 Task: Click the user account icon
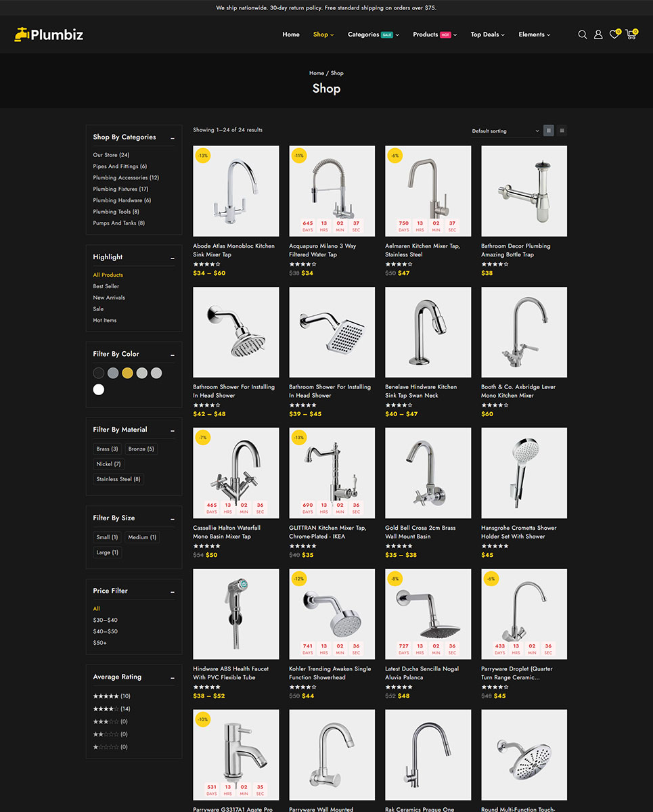click(598, 35)
